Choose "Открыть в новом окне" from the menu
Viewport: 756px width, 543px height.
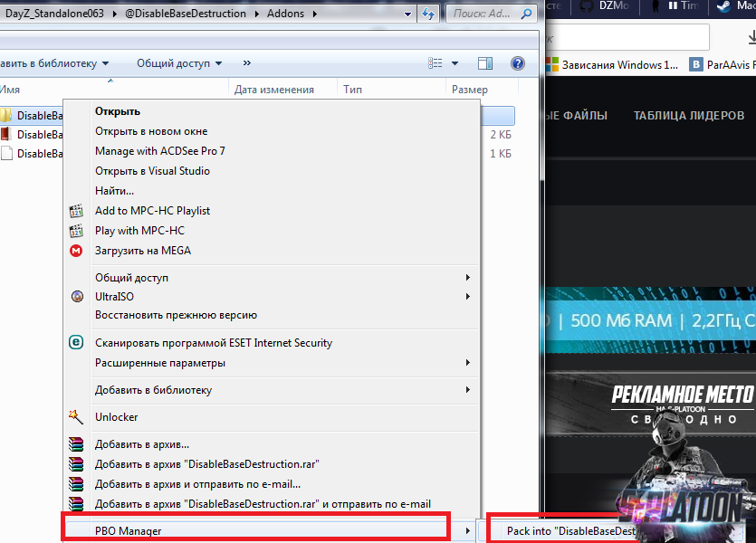151,131
